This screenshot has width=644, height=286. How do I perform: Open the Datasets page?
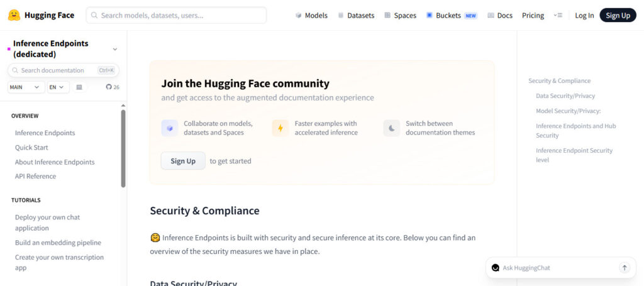click(x=356, y=15)
